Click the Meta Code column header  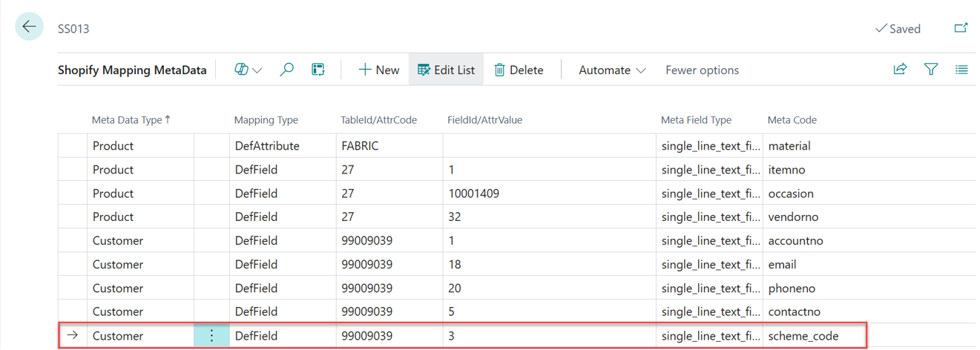792,120
